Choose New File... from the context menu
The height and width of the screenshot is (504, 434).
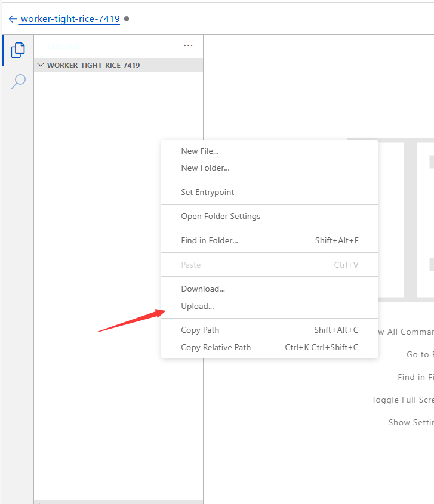point(200,151)
